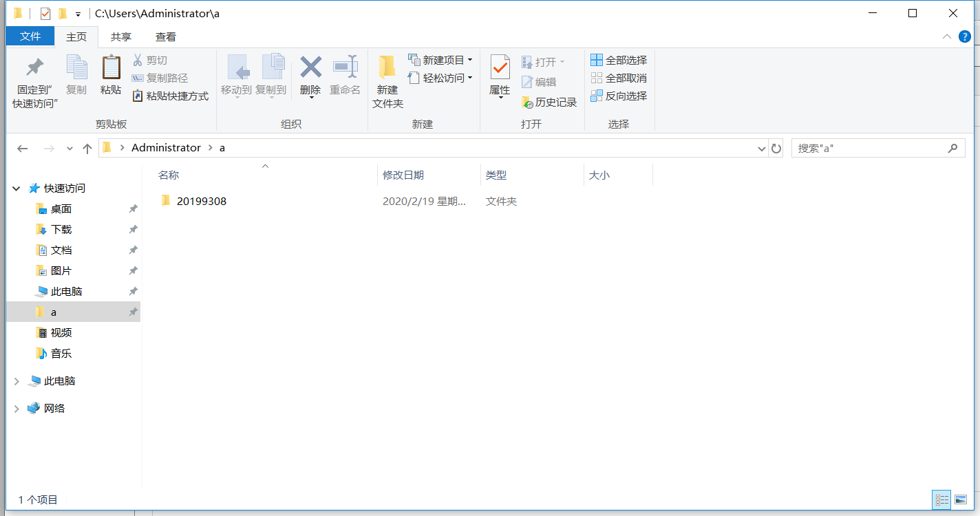Screen dimensions: 980x516
Task: Select the 20199308 folder
Action: click(x=202, y=202)
